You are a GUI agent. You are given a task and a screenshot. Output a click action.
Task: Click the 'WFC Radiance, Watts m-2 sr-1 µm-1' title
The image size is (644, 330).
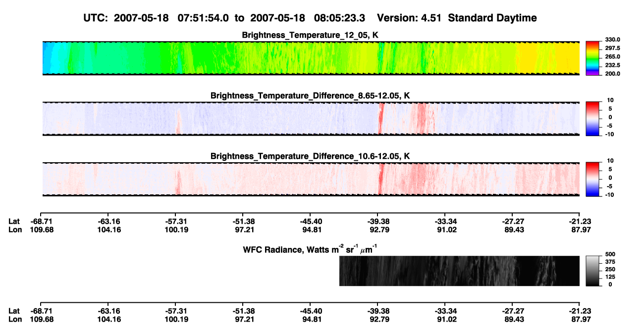311,249
